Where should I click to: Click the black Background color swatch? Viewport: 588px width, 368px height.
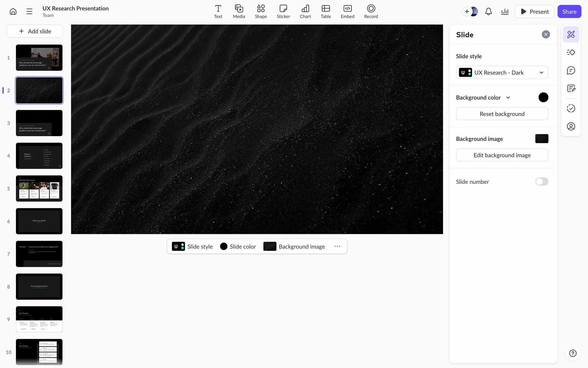point(543,98)
